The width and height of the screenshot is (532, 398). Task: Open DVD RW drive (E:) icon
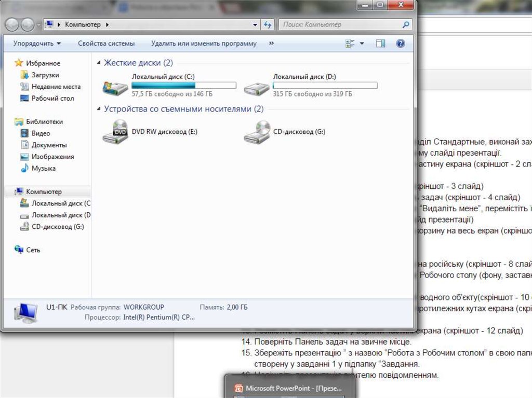pos(115,132)
